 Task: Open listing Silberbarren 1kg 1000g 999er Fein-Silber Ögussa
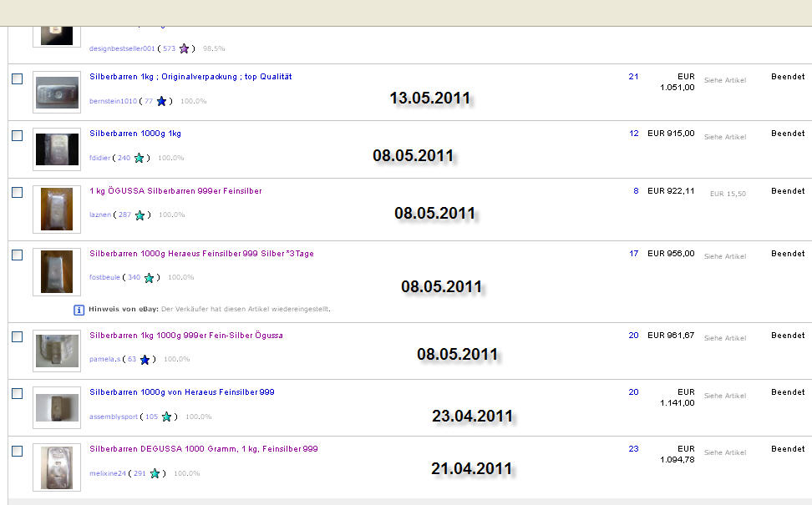pos(186,336)
